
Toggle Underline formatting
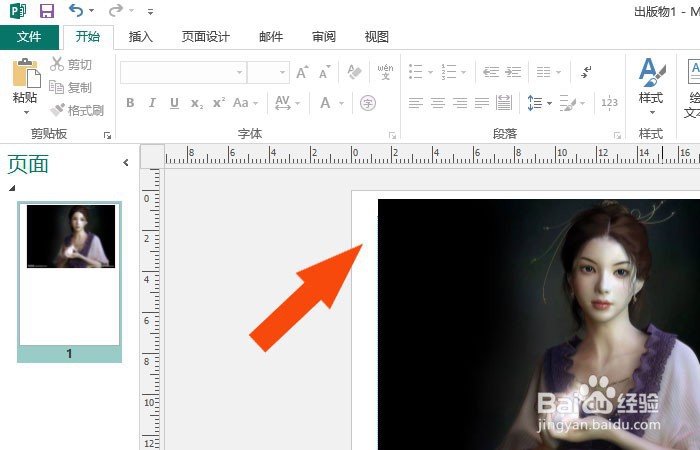pos(174,104)
